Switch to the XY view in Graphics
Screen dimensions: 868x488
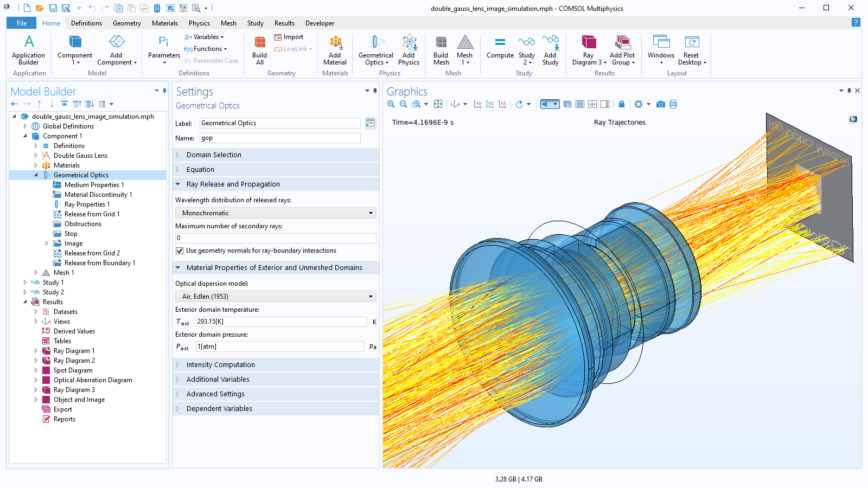pos(477,104)
